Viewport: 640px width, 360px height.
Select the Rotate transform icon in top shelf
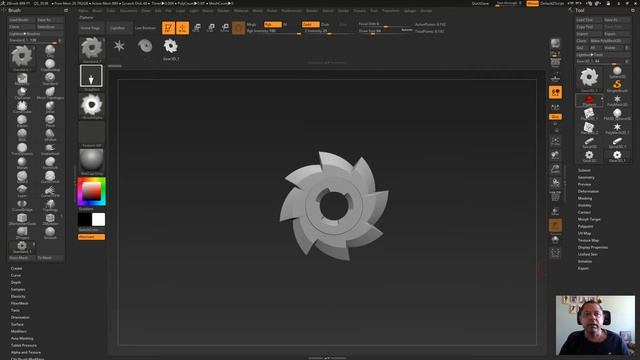(x=224, y=28)
